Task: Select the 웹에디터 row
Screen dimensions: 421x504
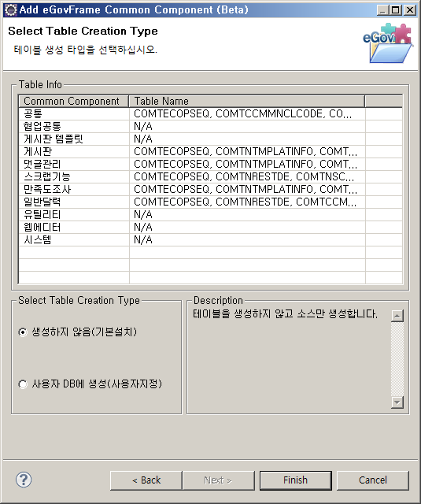Action: coord(210,228)
